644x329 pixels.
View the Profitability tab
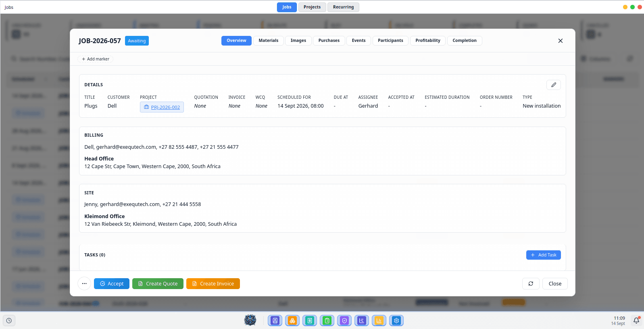pyautogui.click(x=428, y=41)
